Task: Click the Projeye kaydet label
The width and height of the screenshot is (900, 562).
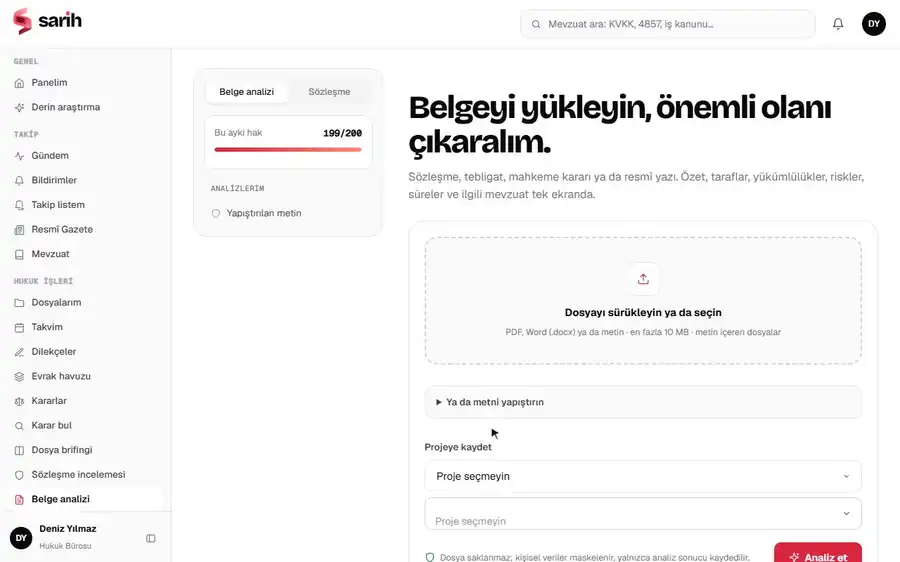Action: point(458,447)
